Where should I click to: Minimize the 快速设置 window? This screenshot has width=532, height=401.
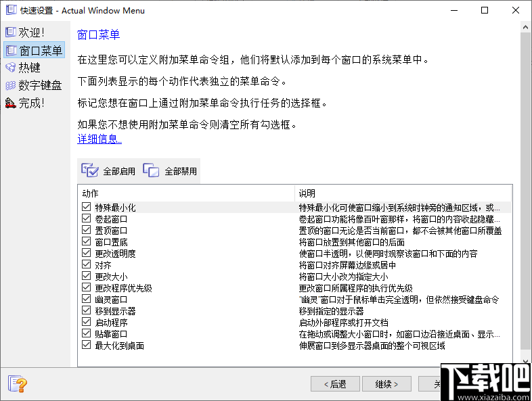click(x=454, y=10)
